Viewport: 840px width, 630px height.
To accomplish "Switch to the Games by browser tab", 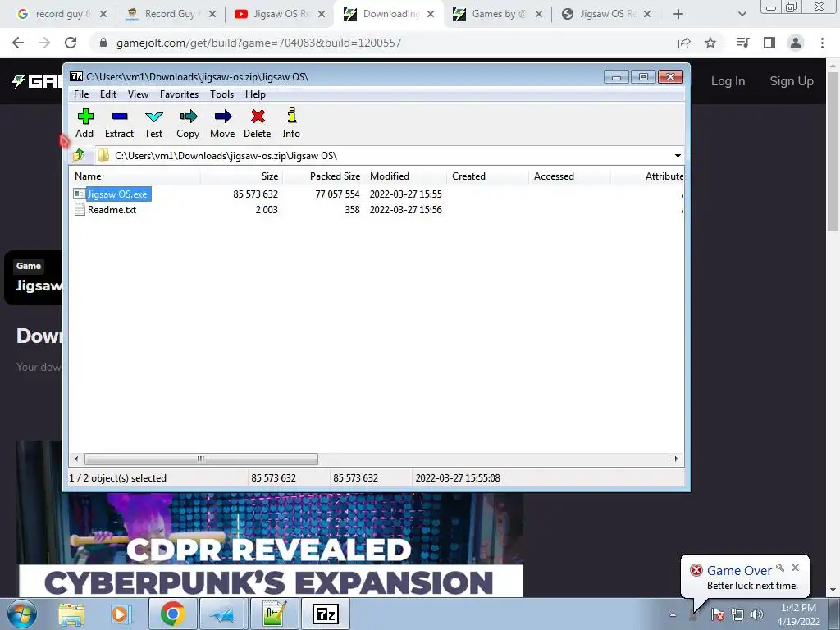I will tap(495, 14).
